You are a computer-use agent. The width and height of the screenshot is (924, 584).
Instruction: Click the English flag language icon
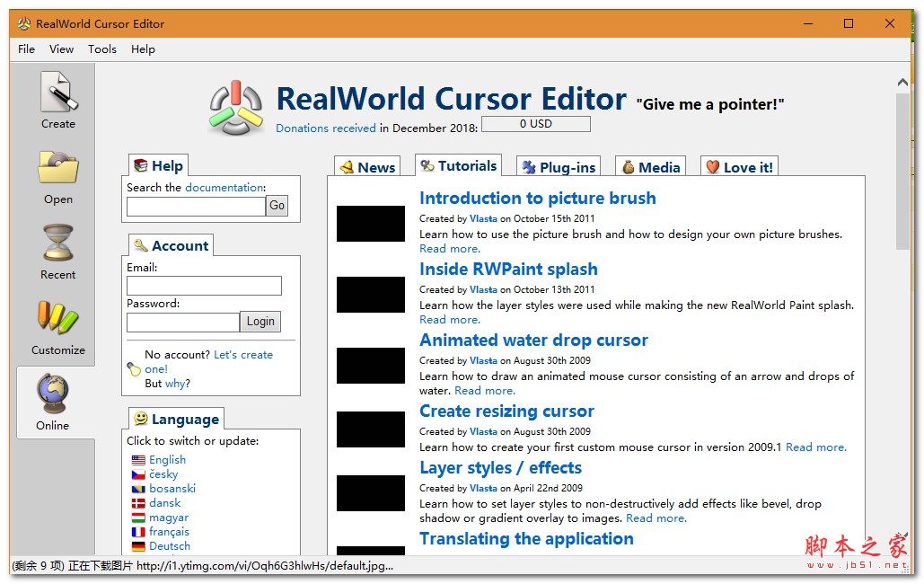click(138, 460)
